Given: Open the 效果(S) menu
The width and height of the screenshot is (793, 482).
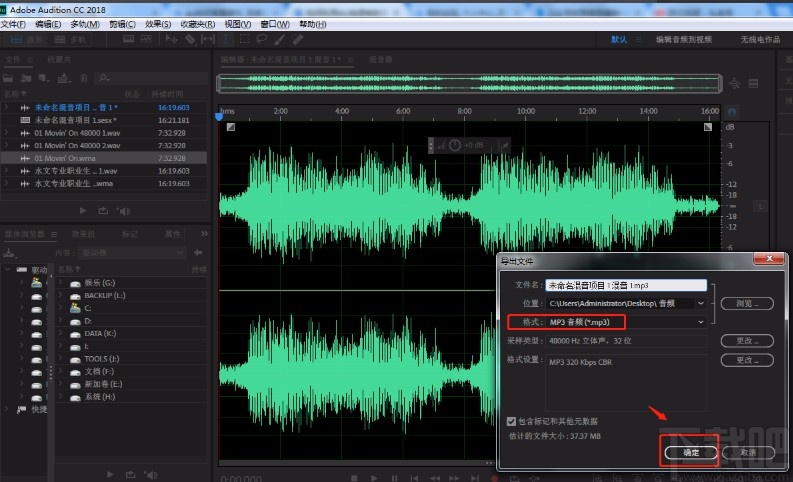Looking at the screenshot, I should (x=157, y=23).
